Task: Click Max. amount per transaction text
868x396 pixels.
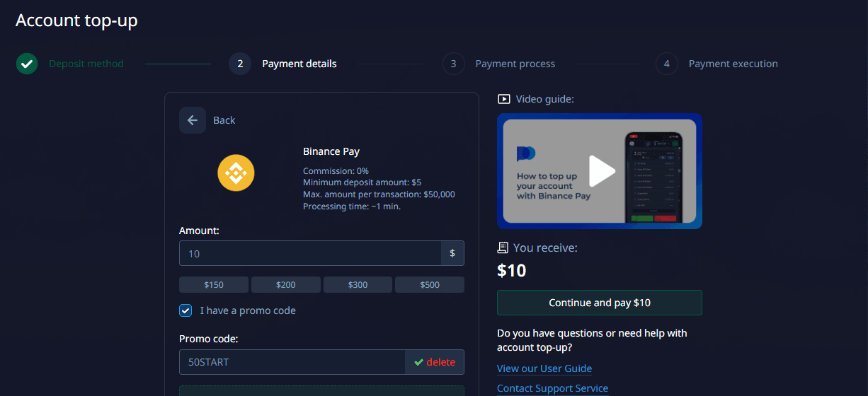Action: pos(379,194)
